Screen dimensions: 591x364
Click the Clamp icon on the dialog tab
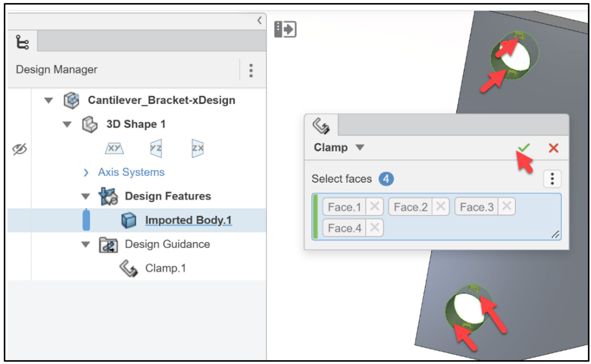321,125
